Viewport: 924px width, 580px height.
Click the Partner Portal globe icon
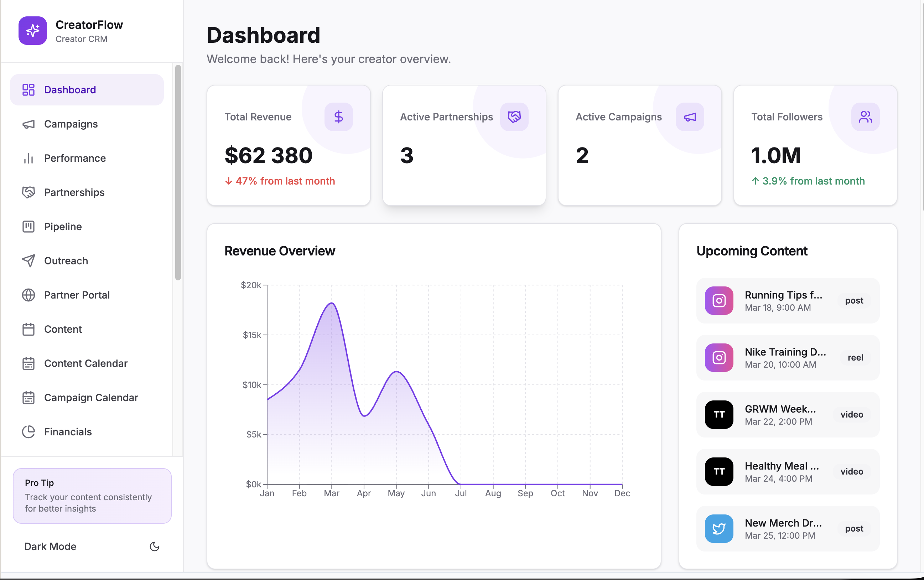28,295
